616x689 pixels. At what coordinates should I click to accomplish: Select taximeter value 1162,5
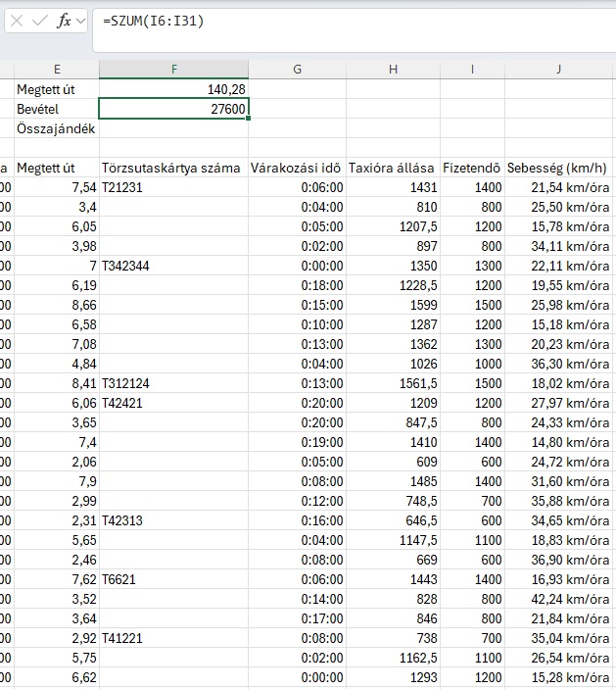[x=393, y=658]
